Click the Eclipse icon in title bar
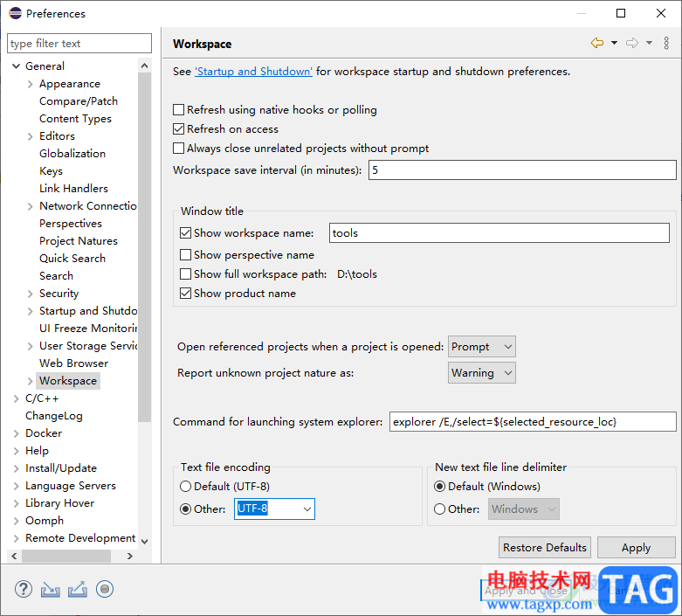The width and height of the screenshot is (682, 616). click(x=15, y=13)
